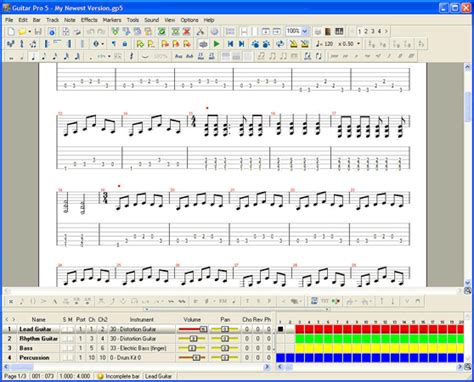Open the tempo speed x0.50 dropdown

[359, 44]
